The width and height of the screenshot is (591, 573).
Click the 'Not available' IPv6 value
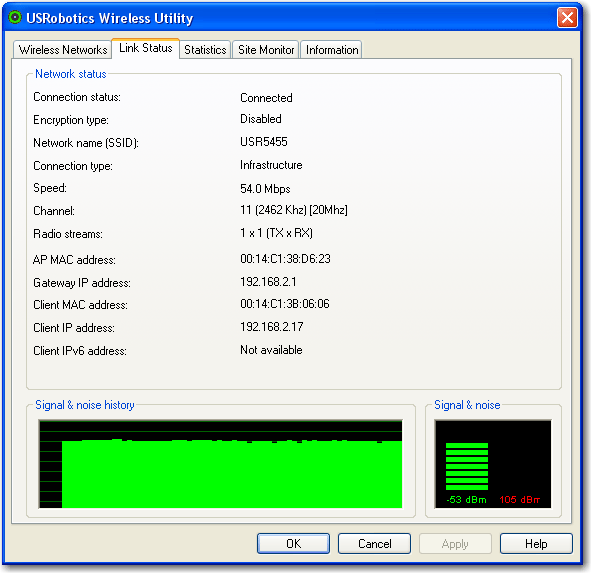[x=271, y=350]
